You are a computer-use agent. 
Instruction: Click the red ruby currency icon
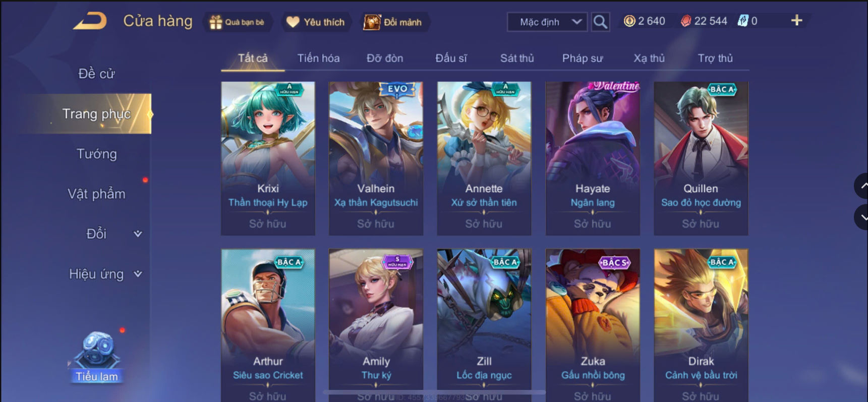coord(686,21)
